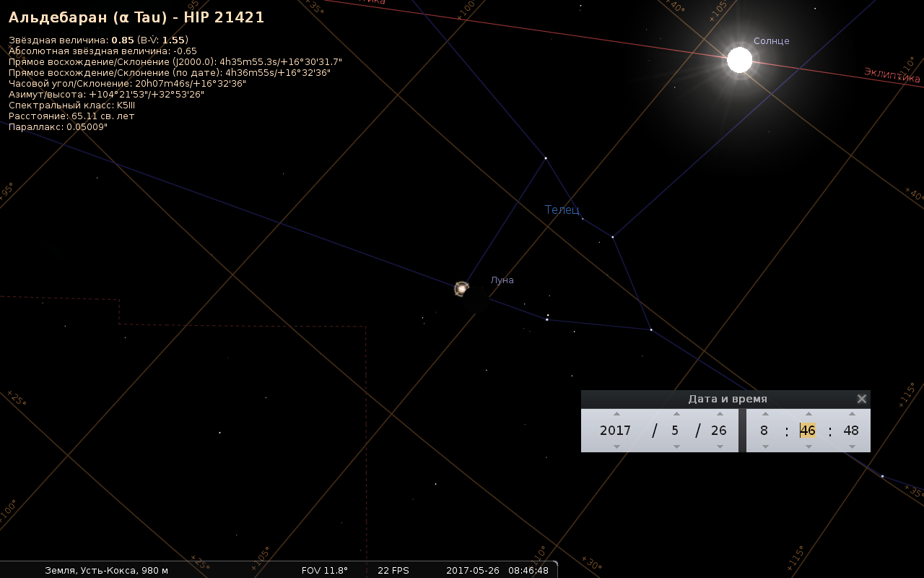Decrease the seconds with the down arrow

tap(852, 447)
